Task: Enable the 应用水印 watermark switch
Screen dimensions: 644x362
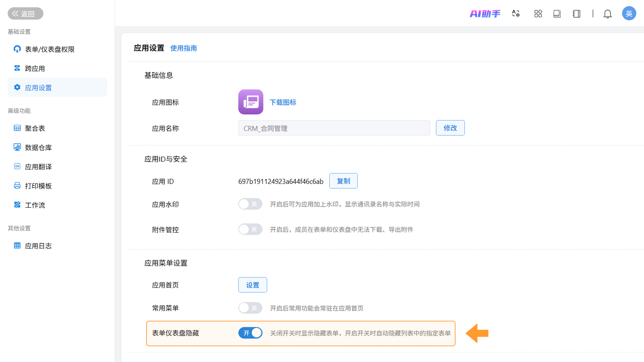Action: pyautogui.click(x=250, y=204)
